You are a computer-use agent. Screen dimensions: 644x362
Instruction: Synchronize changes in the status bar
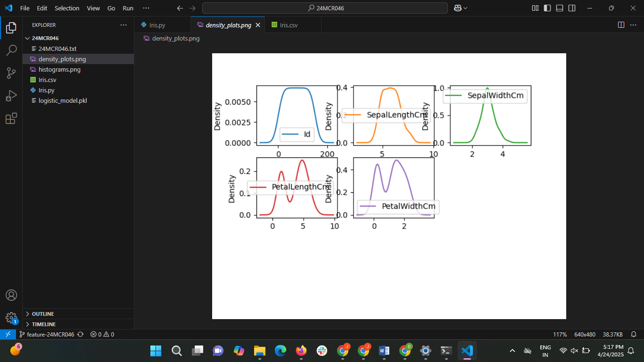coord(80,334)
